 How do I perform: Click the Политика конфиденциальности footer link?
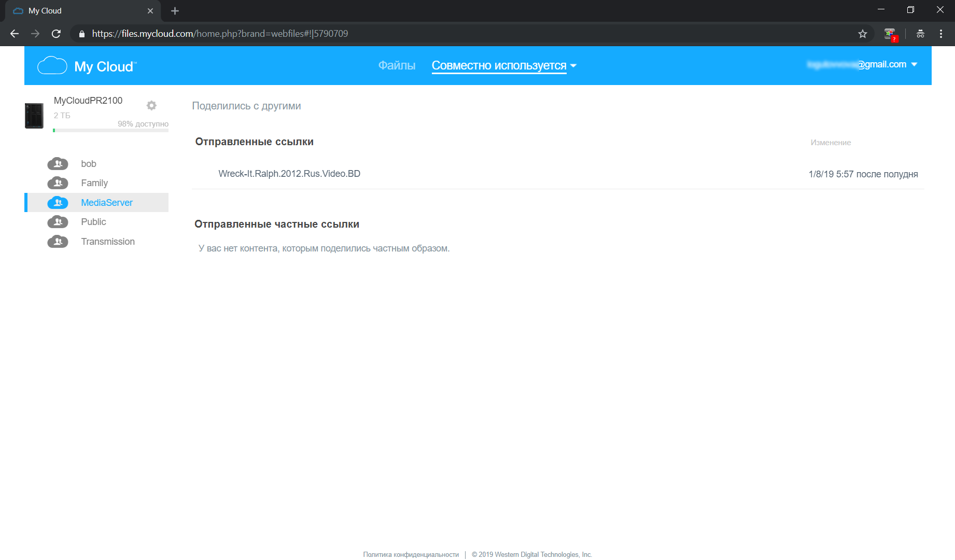411,555
